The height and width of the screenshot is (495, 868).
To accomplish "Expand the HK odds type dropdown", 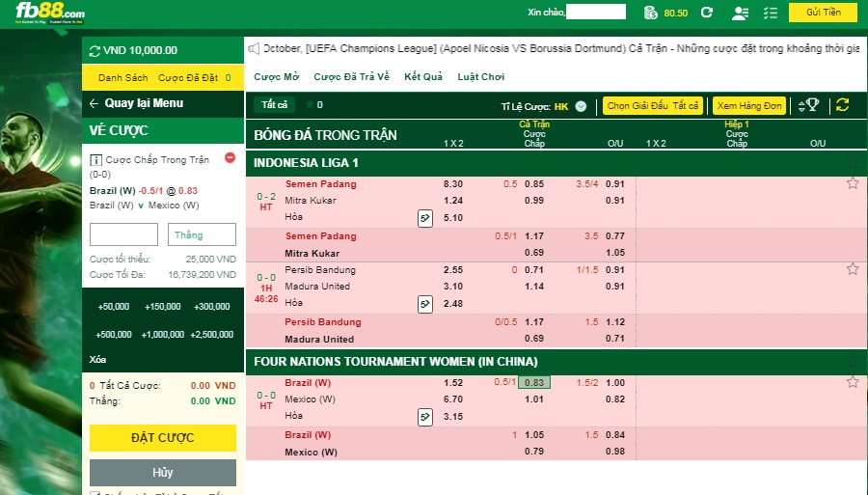I will coord(581,106).
